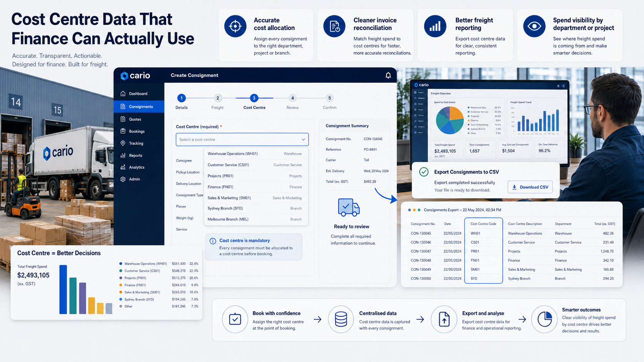
Task: Click the Cario logo in the Freight Overview window
Action: click(x=421, y=85)
